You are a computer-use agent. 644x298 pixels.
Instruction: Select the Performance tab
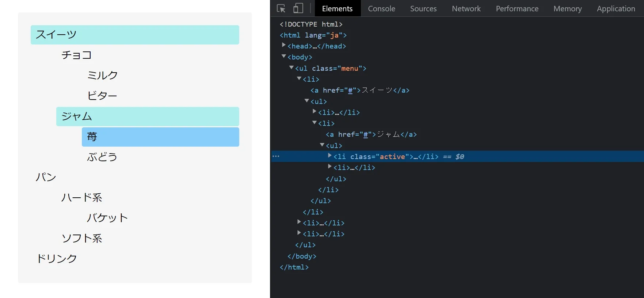pos(517,8)
